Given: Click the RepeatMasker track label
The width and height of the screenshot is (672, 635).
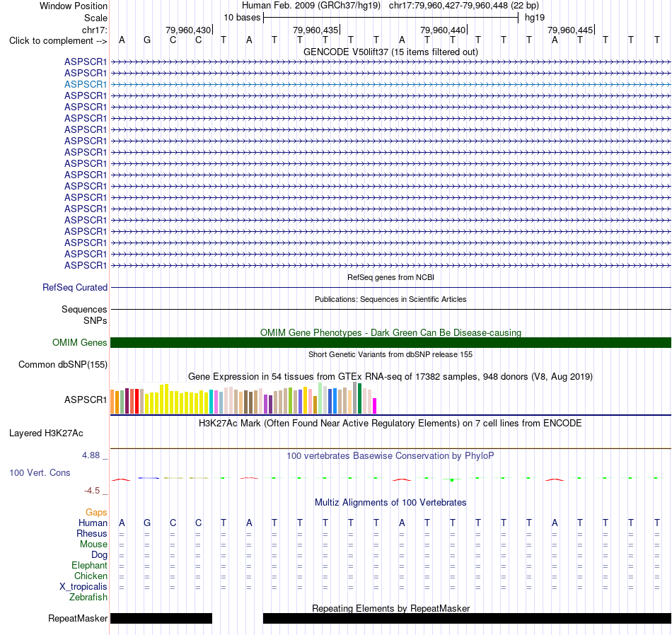Looking at the screenshot, I should point(78,618).
